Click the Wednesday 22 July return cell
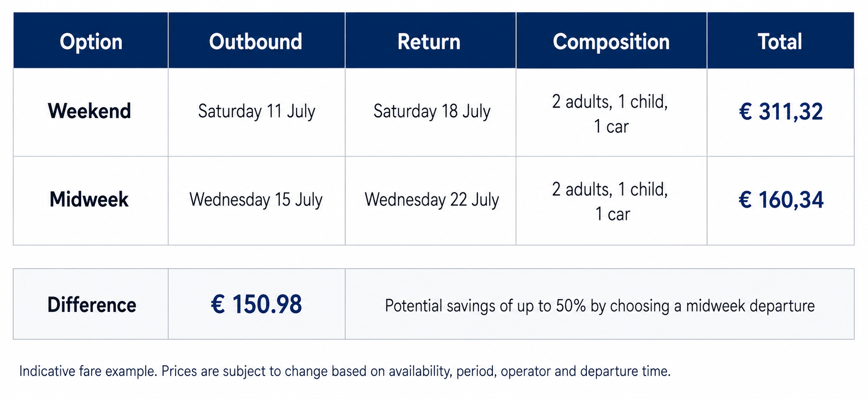 click(432, 200)
